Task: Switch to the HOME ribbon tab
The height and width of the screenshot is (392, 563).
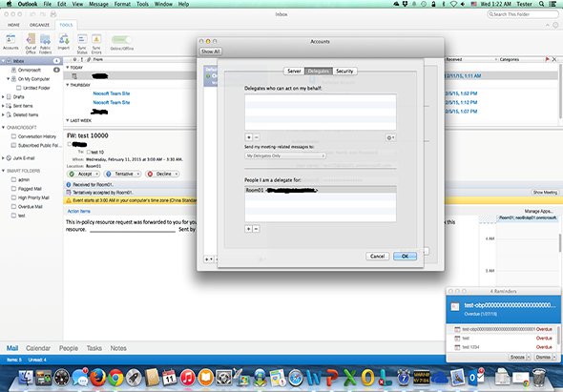Action: 13,25
